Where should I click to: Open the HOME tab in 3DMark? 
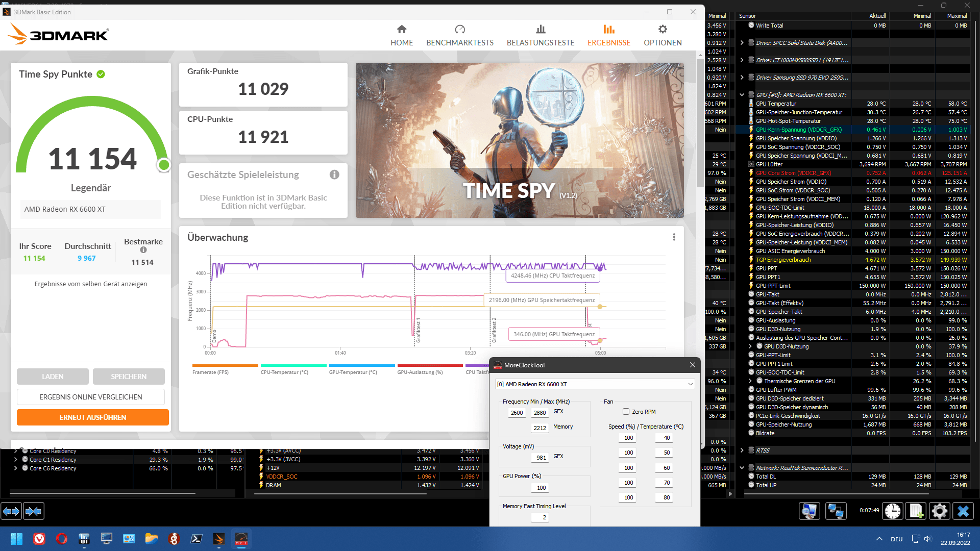pyautogui.click(x=402, y=36)
